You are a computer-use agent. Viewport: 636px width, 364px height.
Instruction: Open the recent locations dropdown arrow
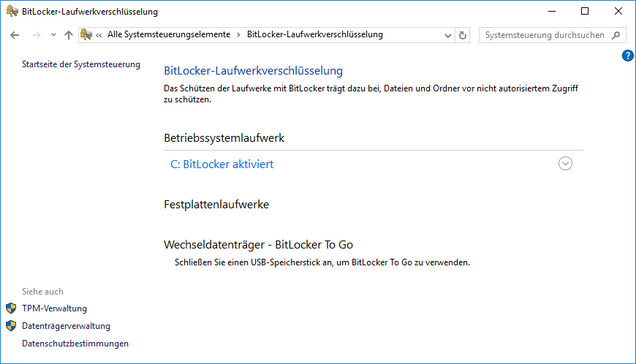point(53,35)
